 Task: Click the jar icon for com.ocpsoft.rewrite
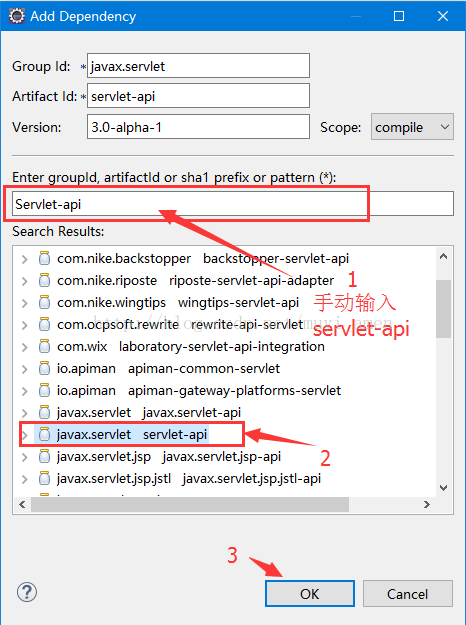[44, 324]
